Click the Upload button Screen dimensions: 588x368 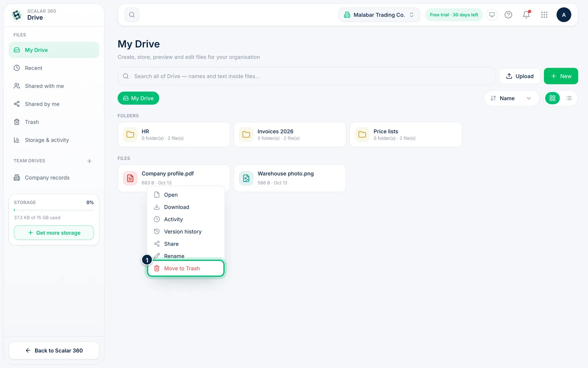(520, 76)
